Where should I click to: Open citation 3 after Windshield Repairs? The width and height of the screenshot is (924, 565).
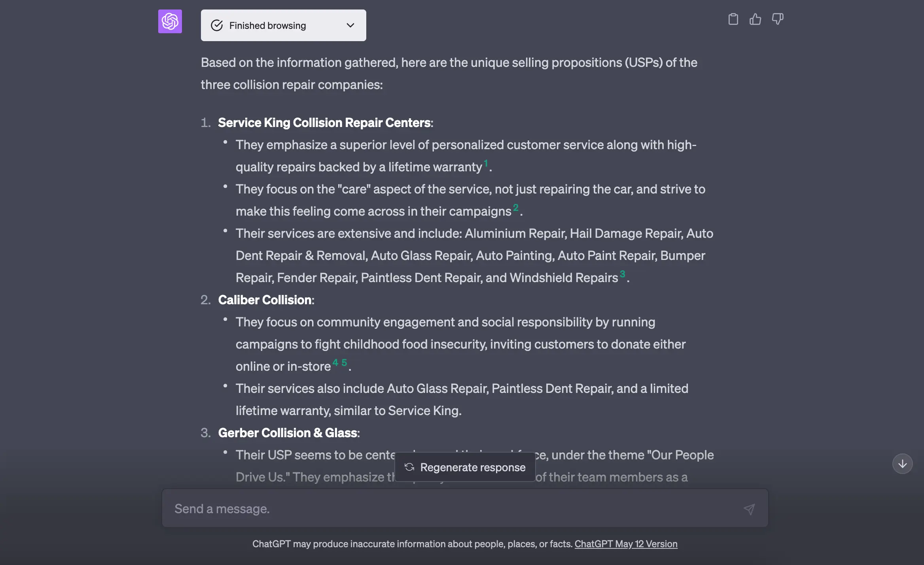click(622, 274)
